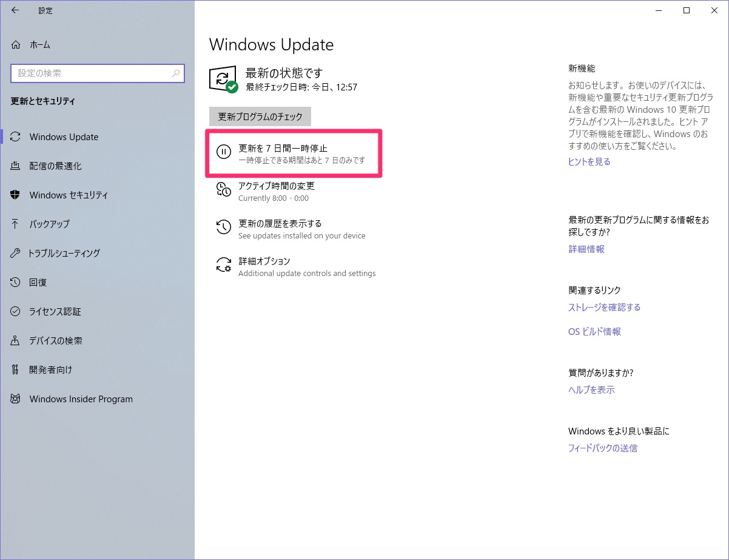Pause updates via 更新を7日間一時停止
Screen dimensions: 729x560
click(x=294, y=153)
